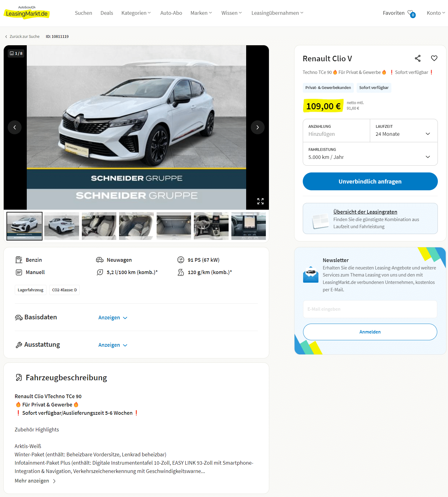Click the 109,00 € price label

(x=323, y=106)
